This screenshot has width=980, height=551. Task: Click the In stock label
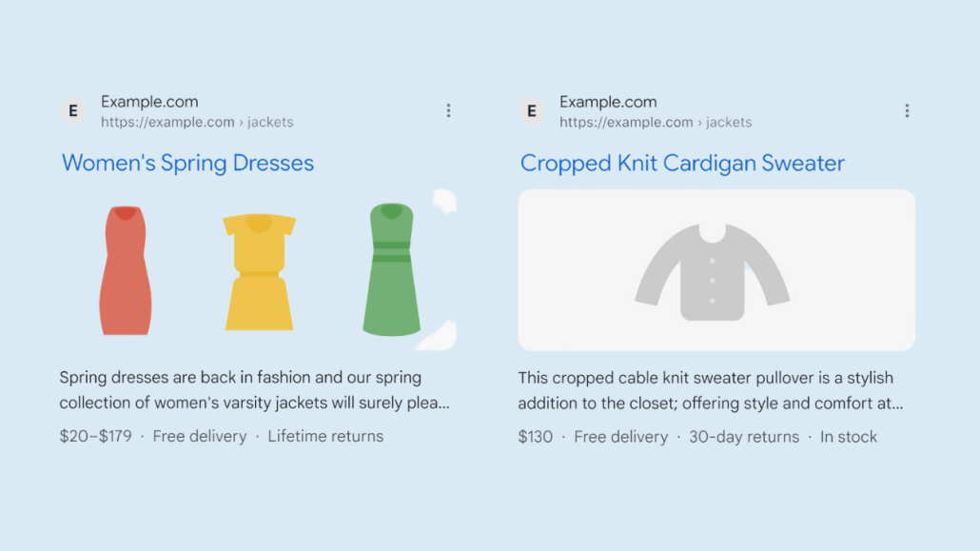pyautogui.click(x=848, y=437)
